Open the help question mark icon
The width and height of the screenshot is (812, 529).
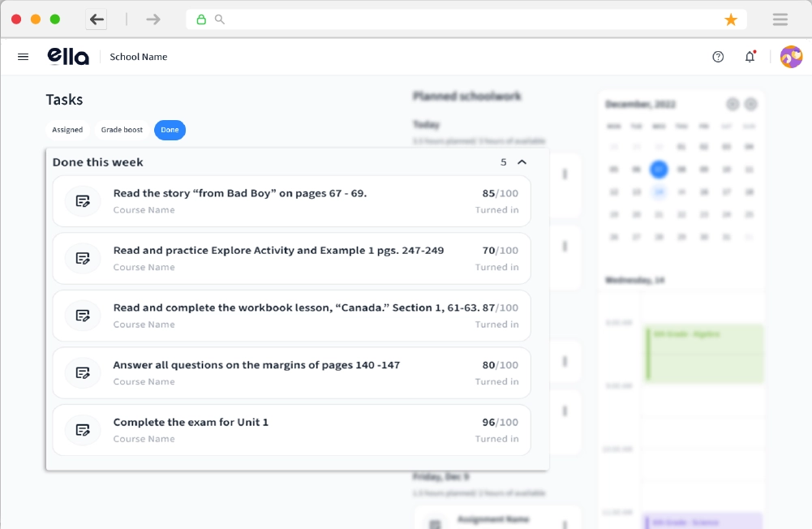point(718,57)
